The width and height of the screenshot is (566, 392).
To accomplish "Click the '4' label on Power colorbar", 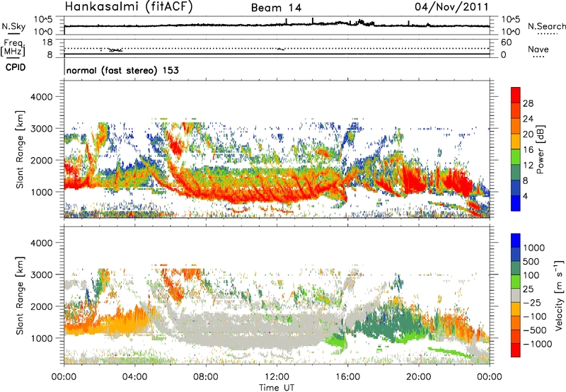I will click(525, 196).
